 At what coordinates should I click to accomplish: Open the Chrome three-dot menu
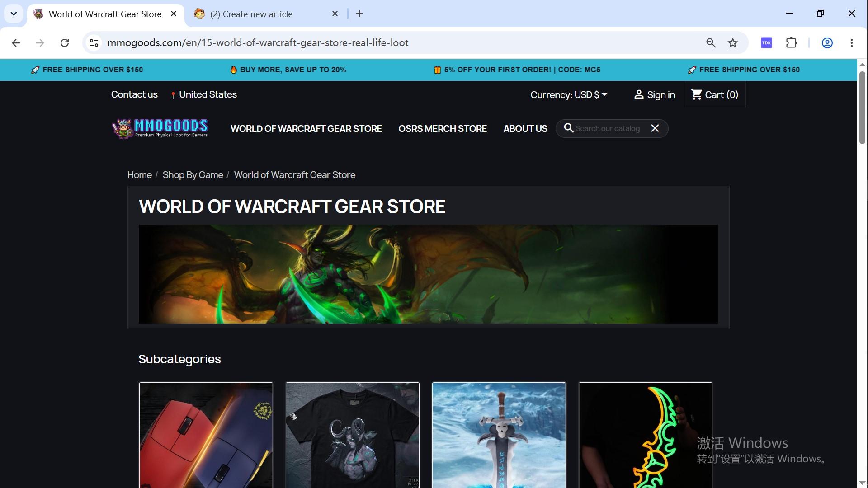(852, 43)
